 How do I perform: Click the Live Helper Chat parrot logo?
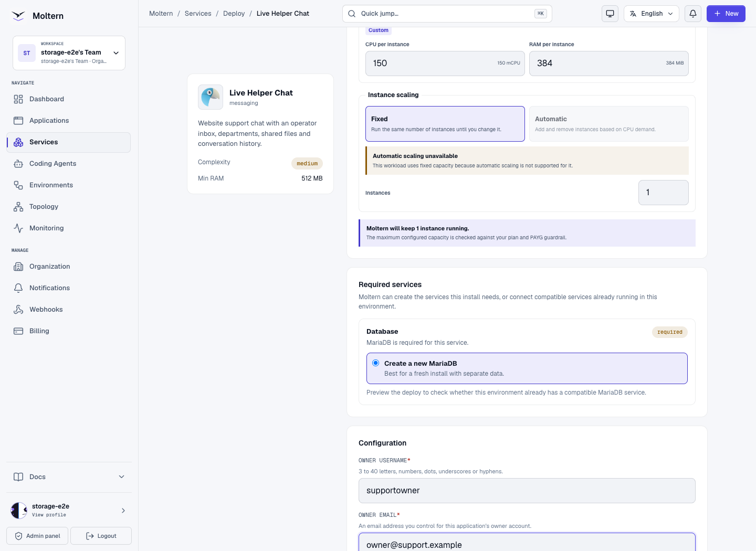211,97
